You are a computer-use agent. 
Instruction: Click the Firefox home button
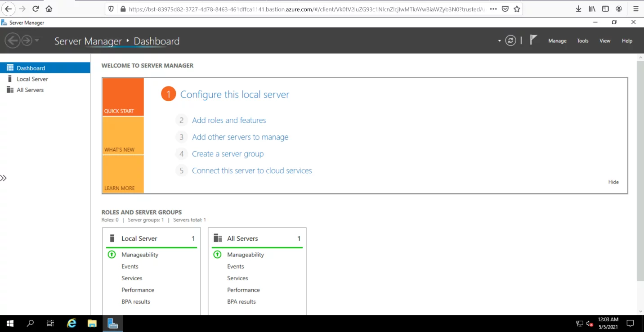49,9
